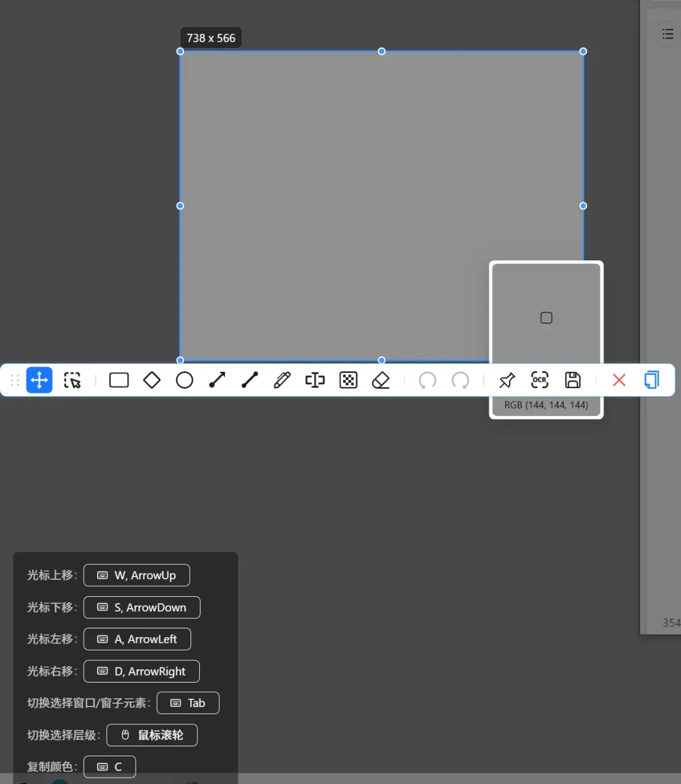Select the straight line tool
Viewport: 681px width, 784px height.
pyautogui.click(x=250, y=380)
